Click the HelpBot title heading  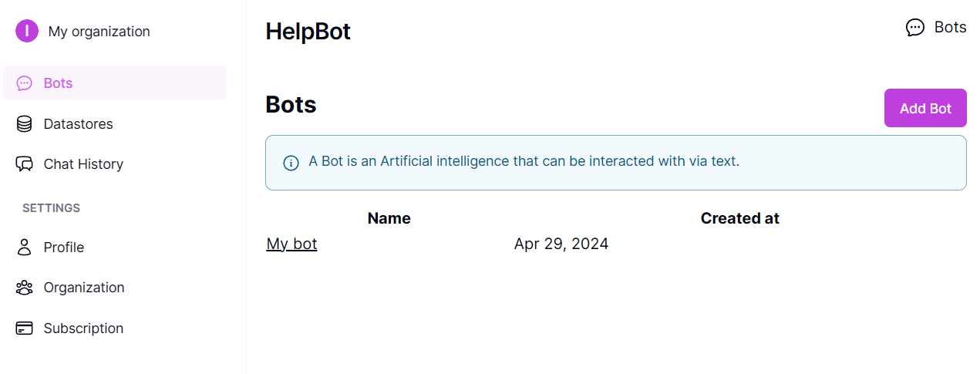click(x=308, y=32)
